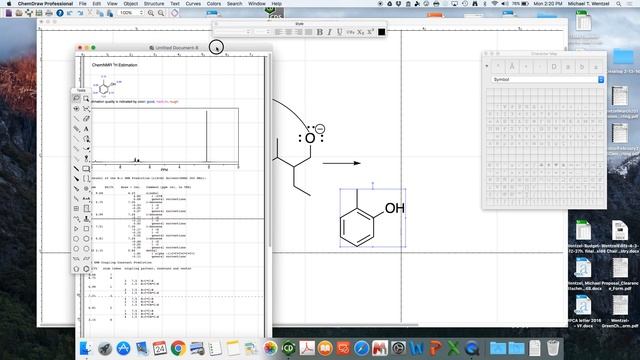Image resolution: width=640 pixels, height=360 pixels.
Task: Click the reaction arrow in the drawing
Action: click(342, 163)
